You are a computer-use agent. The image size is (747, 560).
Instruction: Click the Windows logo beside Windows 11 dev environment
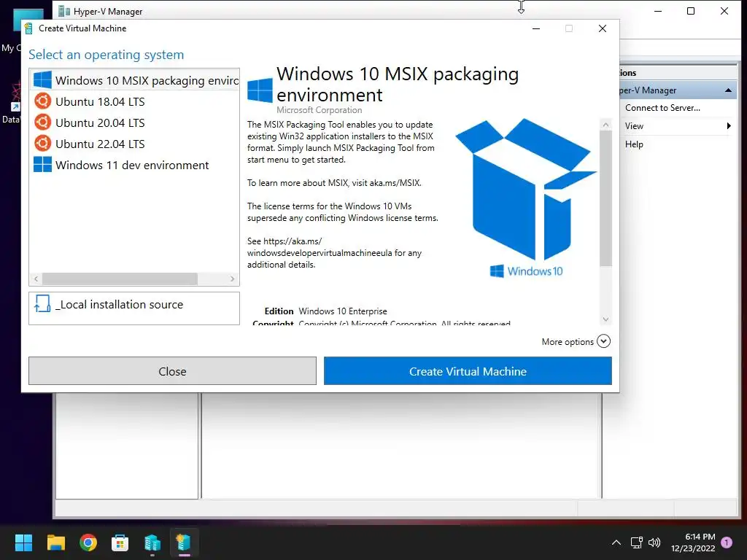pos(42,164)
